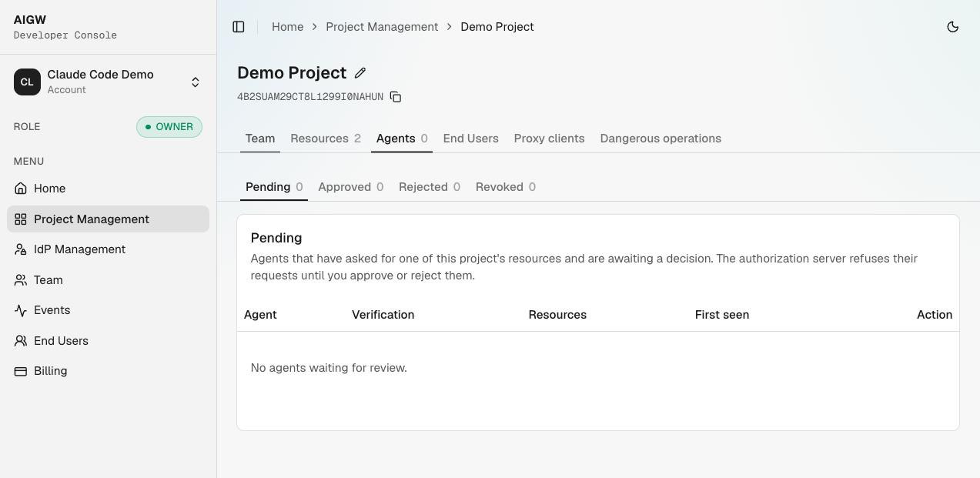
Task: Open Team in the sidebar menu
Action: (108, 280)
